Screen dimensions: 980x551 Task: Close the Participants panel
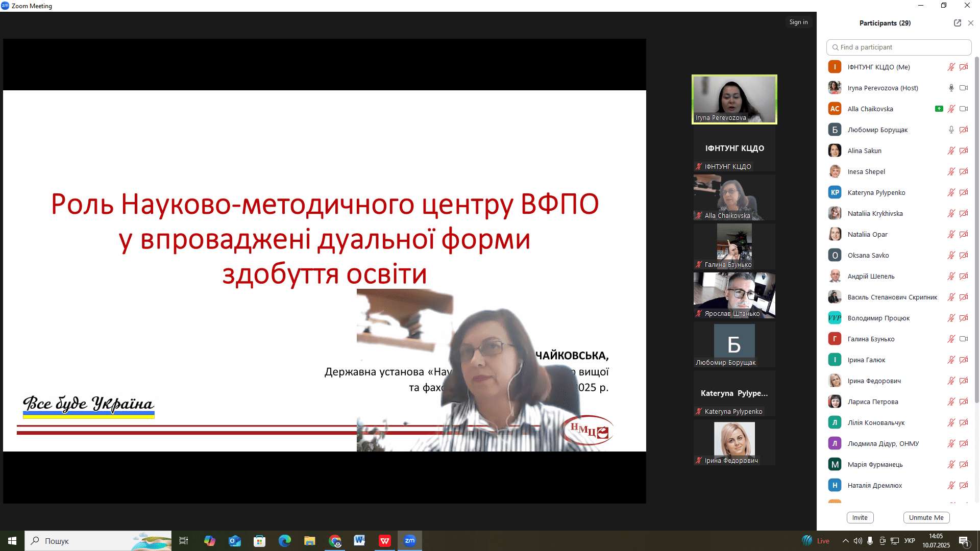pos(971,23)
